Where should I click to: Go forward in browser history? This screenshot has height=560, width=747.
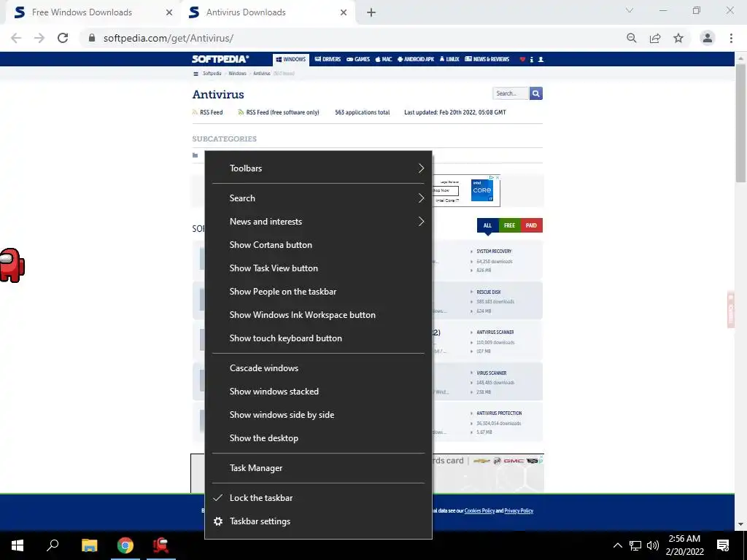tap(39, 38)
